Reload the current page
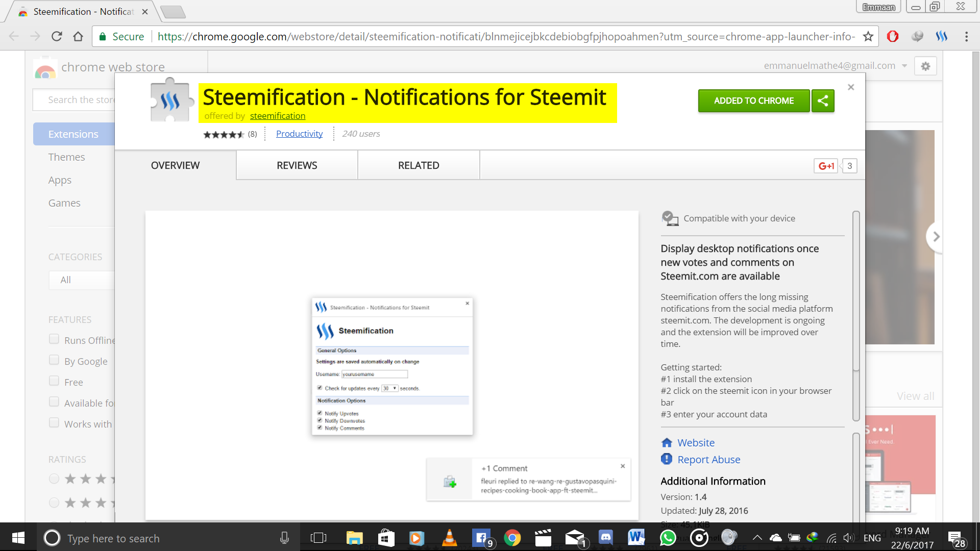The height and width of the screenshot is (551, 980). pyautogui.click(x=57, y=36)
